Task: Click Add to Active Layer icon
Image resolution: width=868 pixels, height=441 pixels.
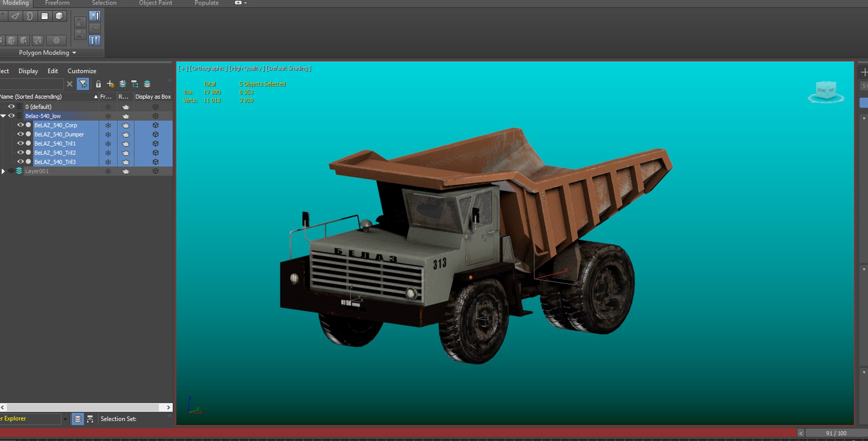Action: (123, 84)
